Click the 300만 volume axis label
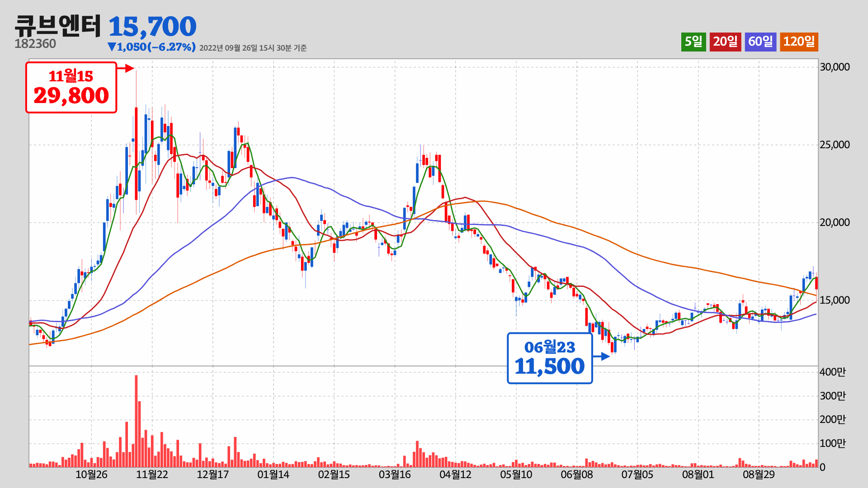This screenshot has width=868, height=488. pyautogui.click(x=832, y=396)
